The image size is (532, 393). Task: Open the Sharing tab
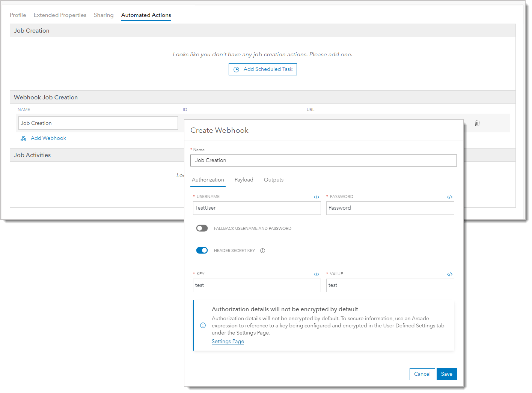(104, 15)
